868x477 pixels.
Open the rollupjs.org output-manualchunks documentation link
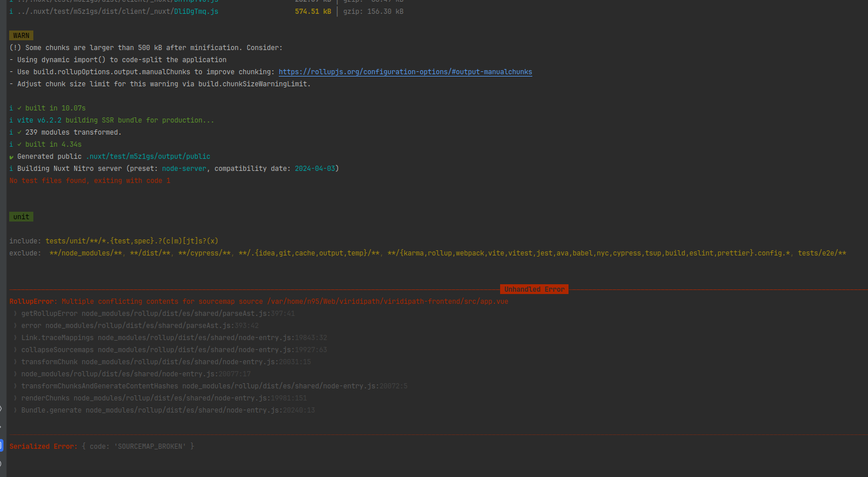[x=405, y=72]
